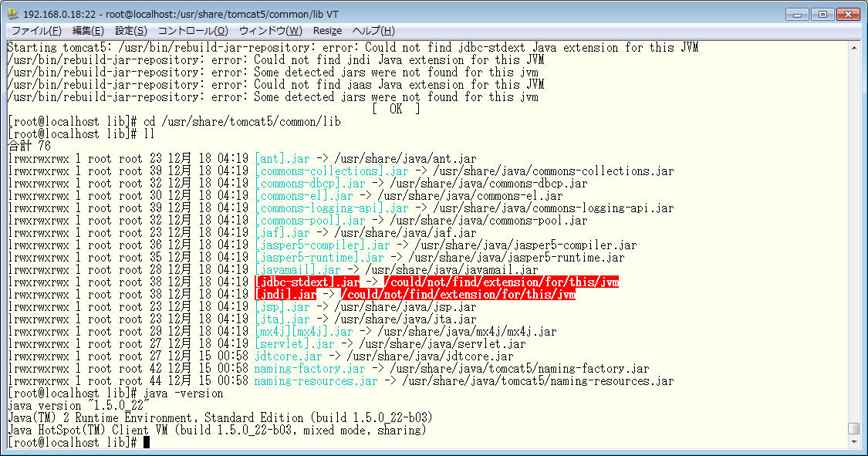868x456 pixels.
Task: Click the cursor block at the last prompt
Action: tap(146, 443)
